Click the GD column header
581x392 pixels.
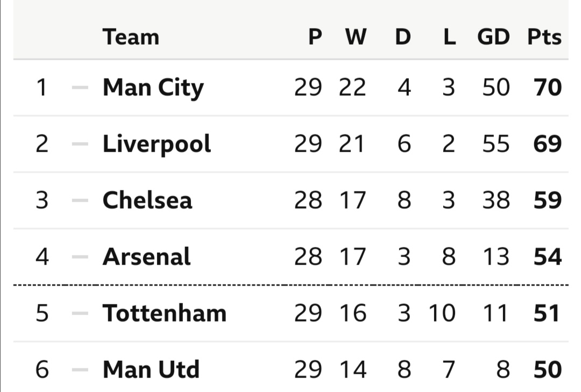tap(493, 37)
